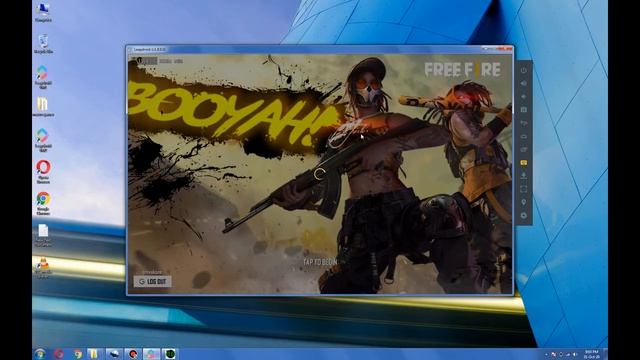Click the Opera icon in the taskbar
Viewport: 640px width, 360px height.
pos(59,354)
